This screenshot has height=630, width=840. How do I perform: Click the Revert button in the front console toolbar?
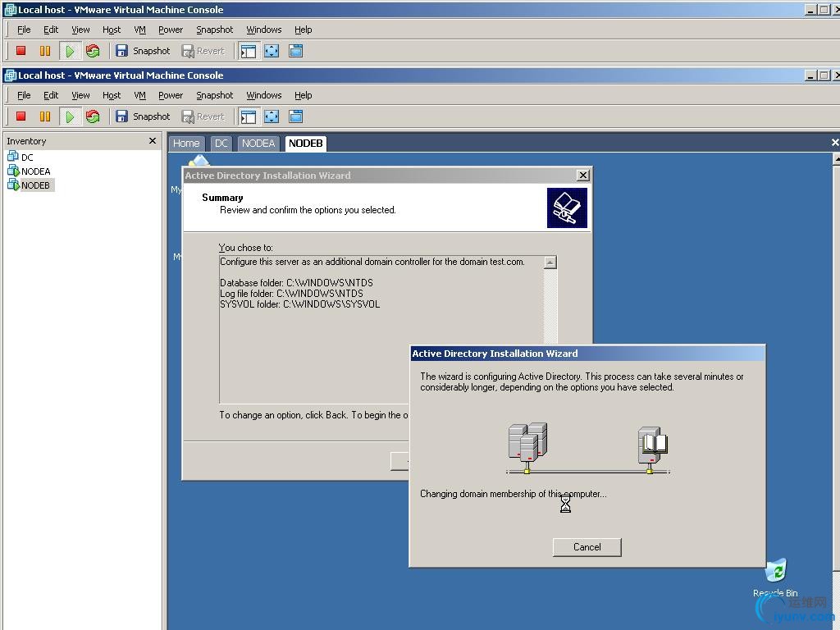click(x=203, y=116)
